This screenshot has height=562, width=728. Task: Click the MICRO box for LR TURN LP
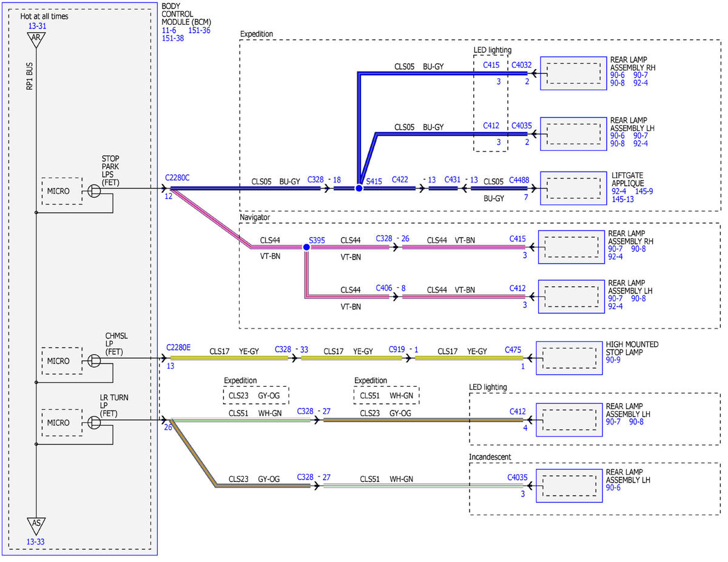click(62, 423)
